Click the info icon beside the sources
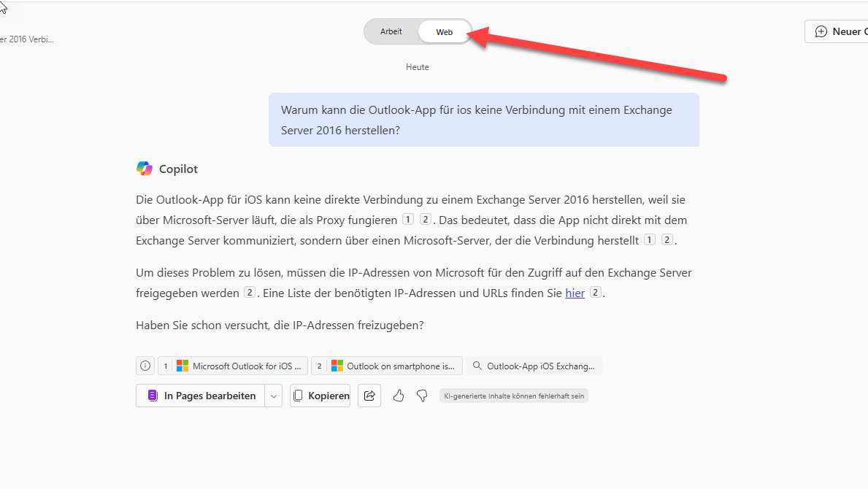 click(145, 366)
